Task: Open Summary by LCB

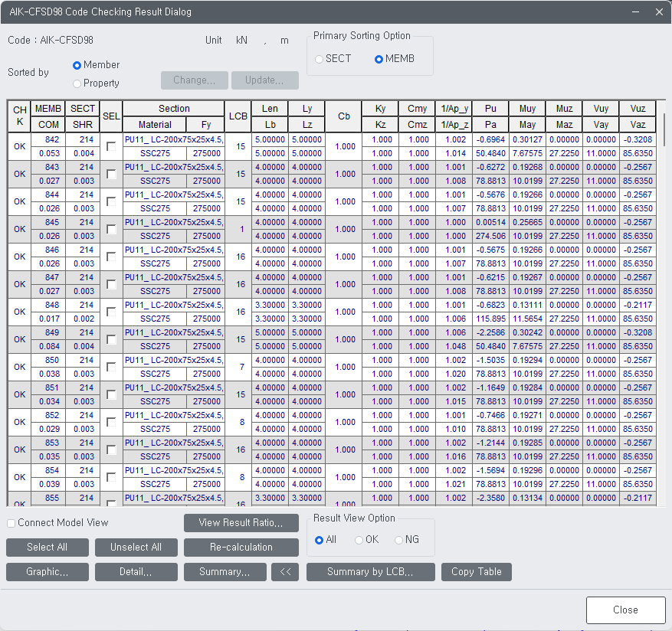Action: tap(370, 571)
